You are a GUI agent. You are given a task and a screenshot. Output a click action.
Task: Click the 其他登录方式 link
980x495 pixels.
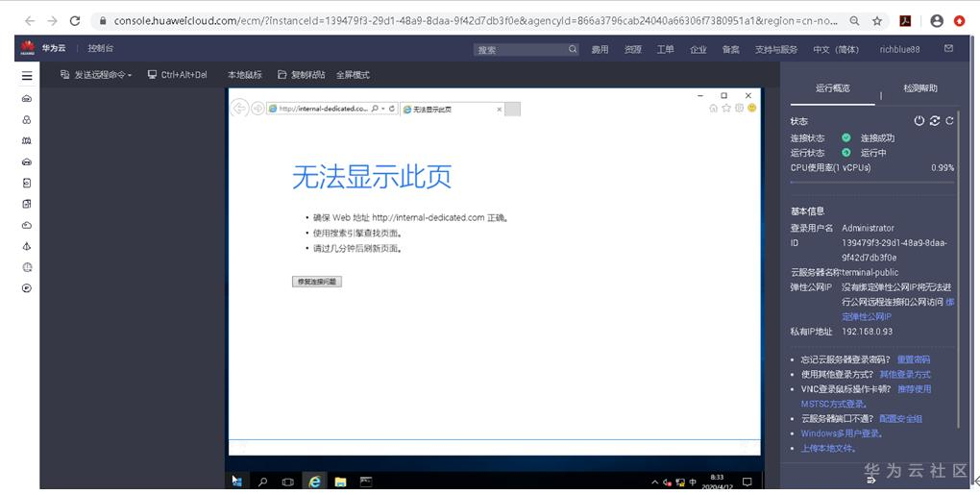point(905,375)
